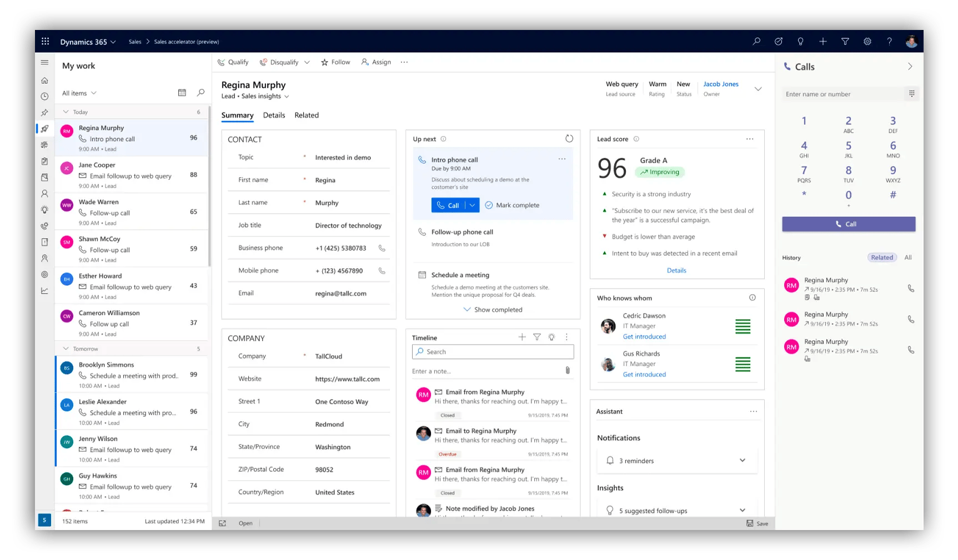Screen dimensions: 958x560
Task: Collapse the Tomorrow group
Action: pyautogui.click(x=66, y=349)
